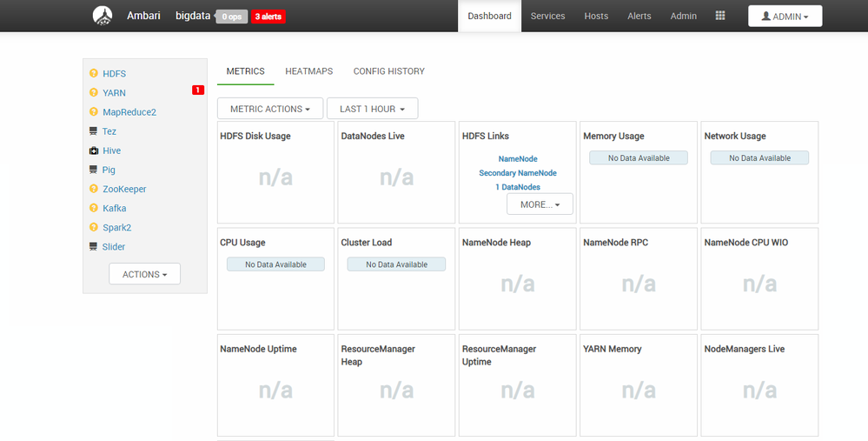Click the DataNodes Live widget

click(396, 172)
